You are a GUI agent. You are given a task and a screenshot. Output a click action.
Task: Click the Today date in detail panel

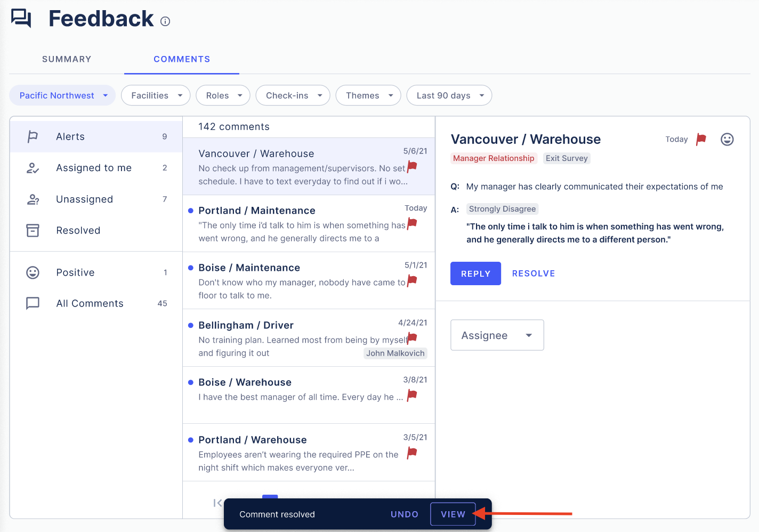click(x=676, y=139)
